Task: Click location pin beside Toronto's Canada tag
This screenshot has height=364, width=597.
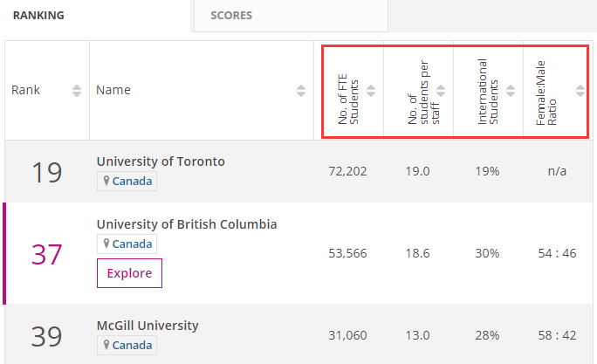Action: (x=106, y=181)
